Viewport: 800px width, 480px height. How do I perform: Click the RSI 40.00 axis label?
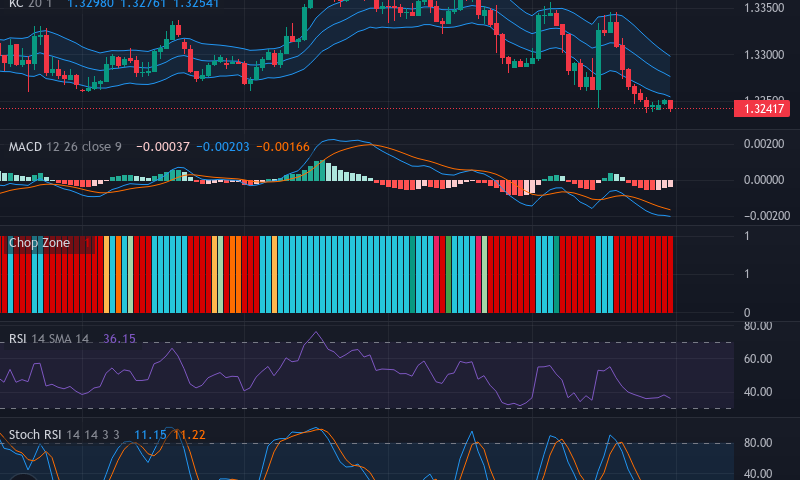[x=758, y=392]
